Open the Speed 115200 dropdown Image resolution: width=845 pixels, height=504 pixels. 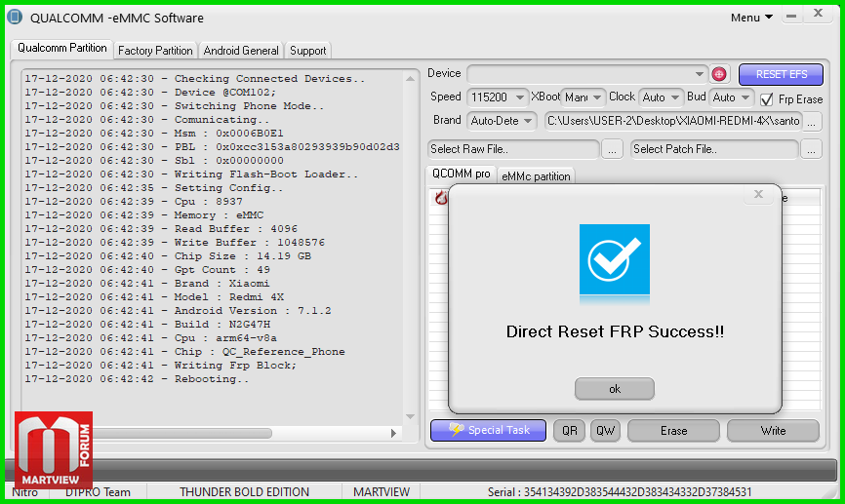point(497,97)
